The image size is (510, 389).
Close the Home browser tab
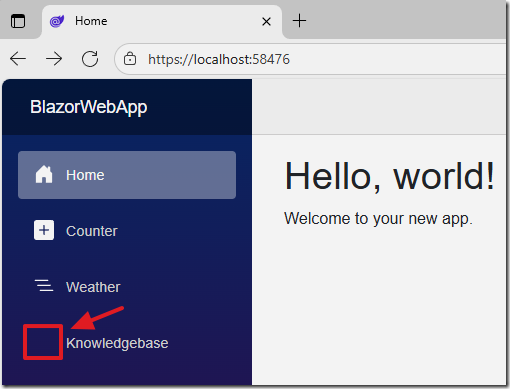coord(266,22)
